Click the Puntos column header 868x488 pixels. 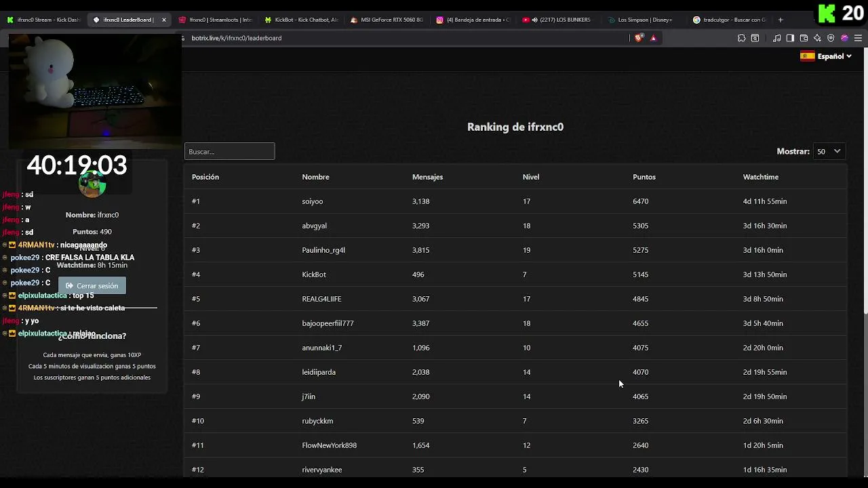(644, 177)
